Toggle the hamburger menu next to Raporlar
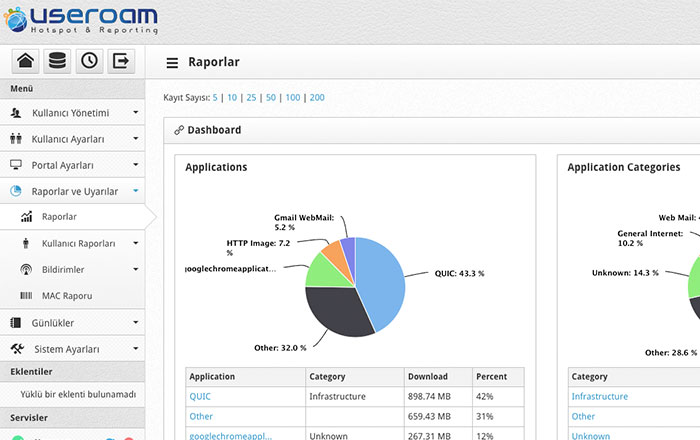 coord(172,63)
